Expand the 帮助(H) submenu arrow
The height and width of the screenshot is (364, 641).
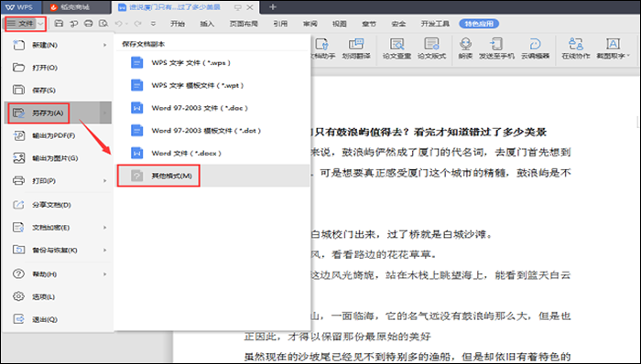pos(105,273)
